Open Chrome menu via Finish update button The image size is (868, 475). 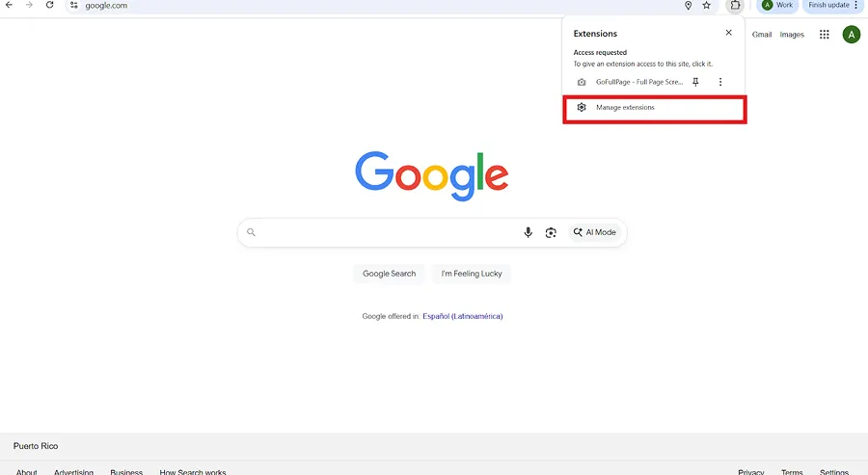click(x=833, y=5)
